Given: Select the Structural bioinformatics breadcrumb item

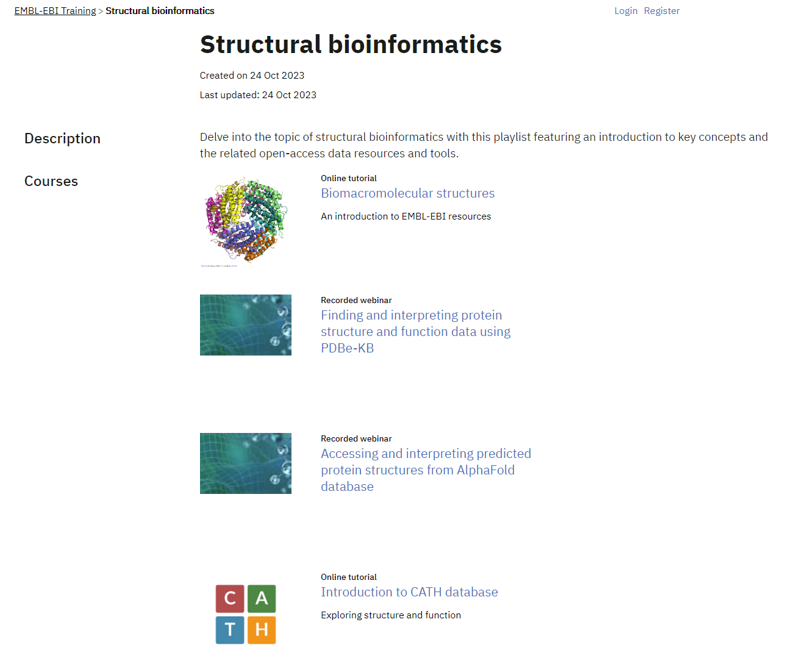Looking at the screenshot, I should 160,11.
